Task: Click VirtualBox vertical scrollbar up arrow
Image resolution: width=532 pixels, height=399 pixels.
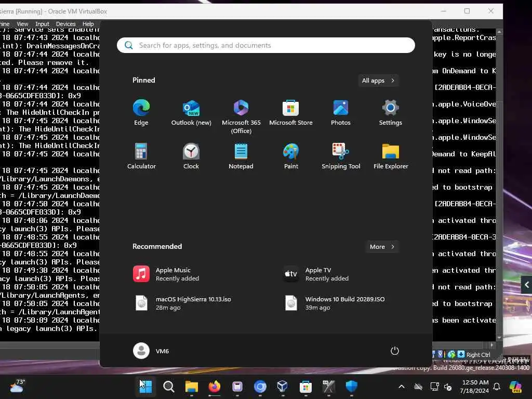Action: coord(499,32)
